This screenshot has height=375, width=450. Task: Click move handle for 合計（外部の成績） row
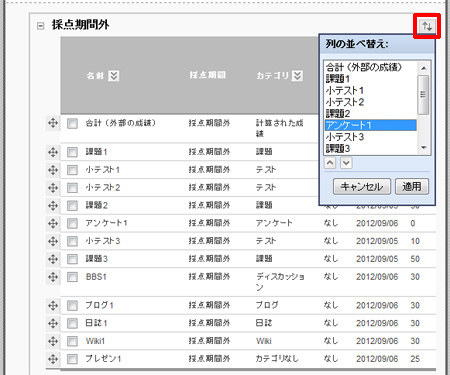[53, 123]
